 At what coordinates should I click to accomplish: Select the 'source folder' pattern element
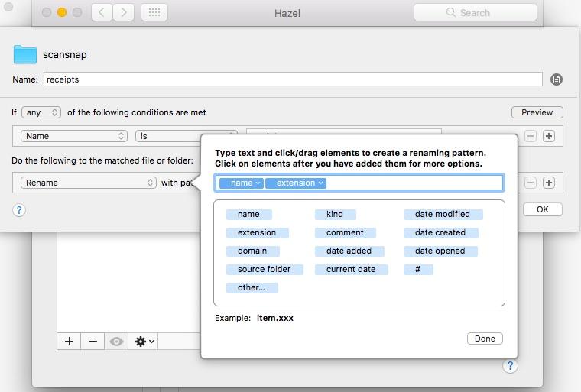click(x=264, y=269)
